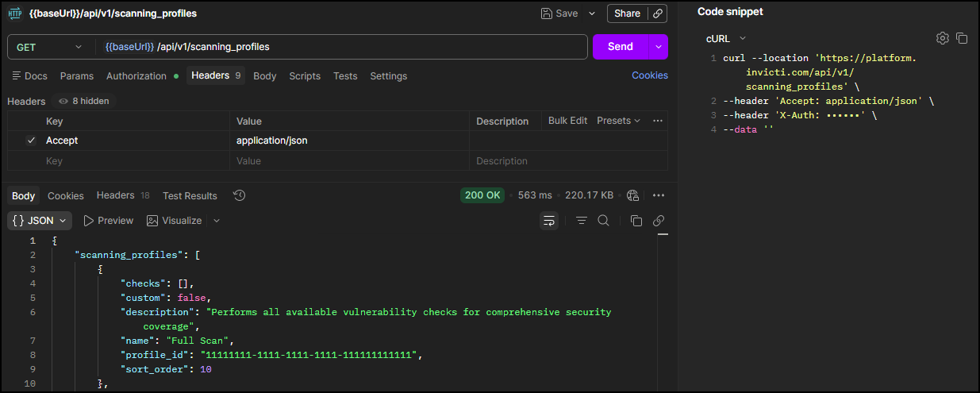Click the empty Value input field

click(x=349, y=161)
